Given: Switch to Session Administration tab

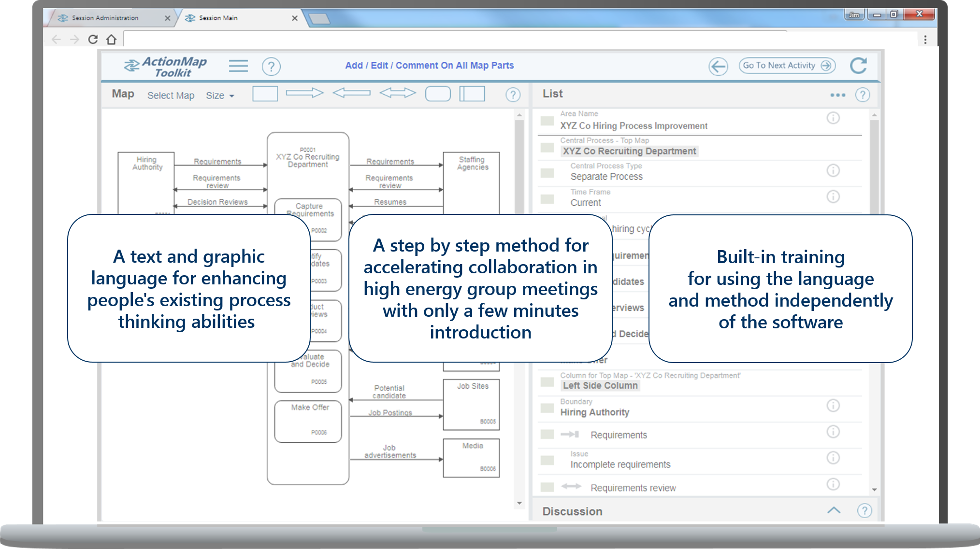Looking at the screenshot, I should 105,18.
